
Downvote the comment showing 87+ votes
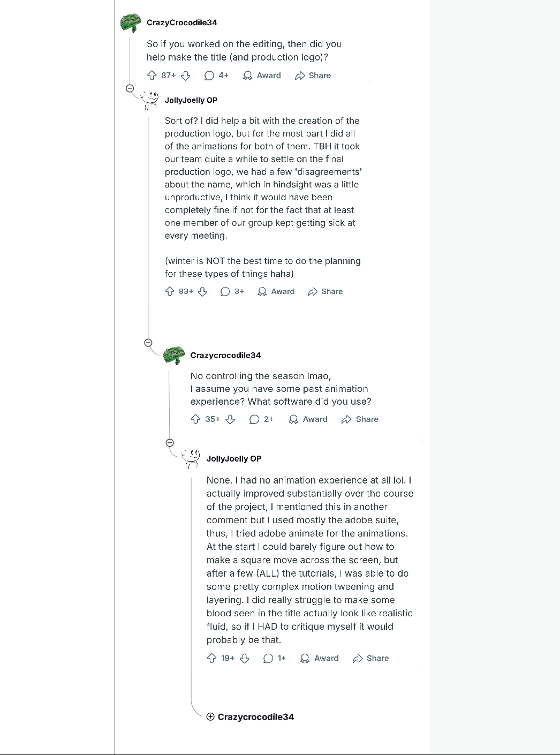coord(186,76)
